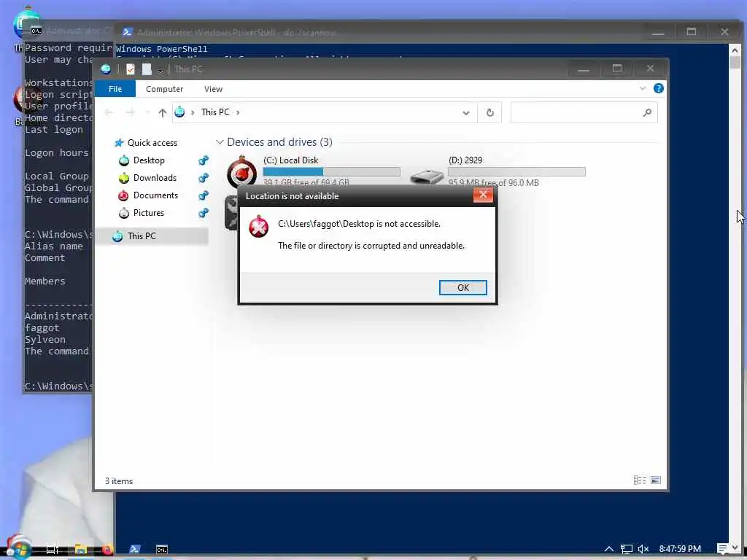This screenshot has height=560, width=747.
Task: Go forward with the Forward arrow
Action: coord(130,112)
